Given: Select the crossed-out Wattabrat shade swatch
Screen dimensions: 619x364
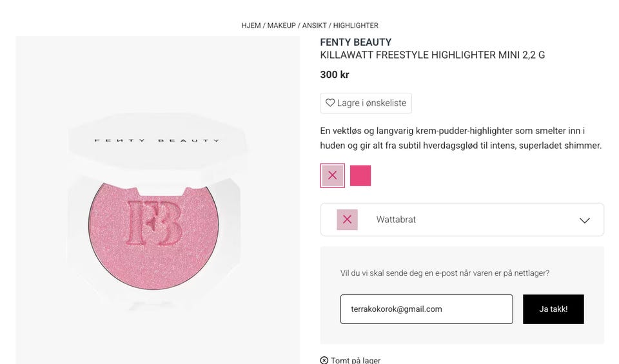Looking at the screenshot, I should pos(333,175).
